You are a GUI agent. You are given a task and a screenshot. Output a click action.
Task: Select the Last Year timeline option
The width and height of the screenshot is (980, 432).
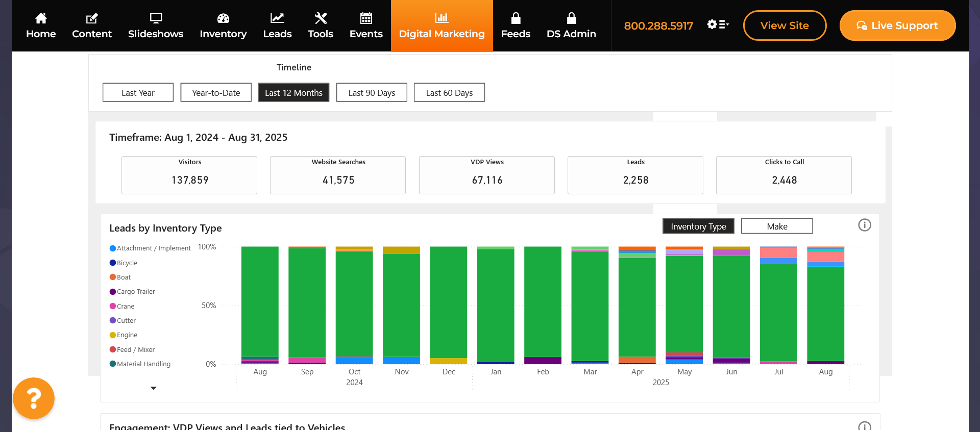(138, 92)
